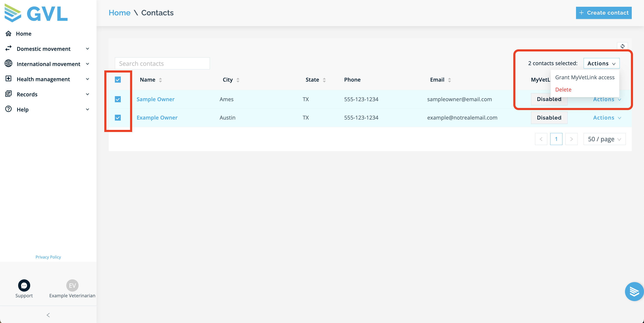
Task: Open Actions dropdown for Sample Owner
Action: tap(607, 99)
